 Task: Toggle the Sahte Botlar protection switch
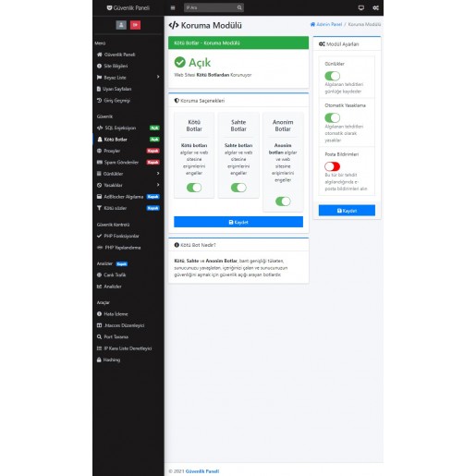coord(238,188)
